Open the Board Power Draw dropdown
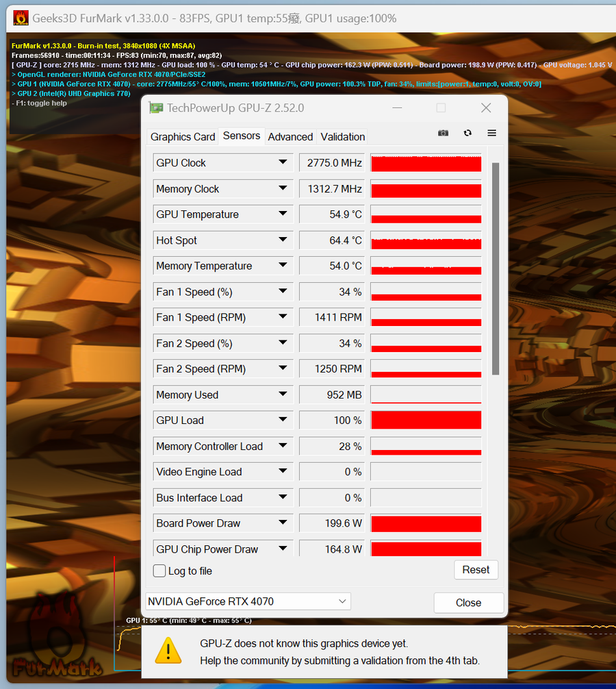This screenshot has height=689, width=616. (283, 522)
